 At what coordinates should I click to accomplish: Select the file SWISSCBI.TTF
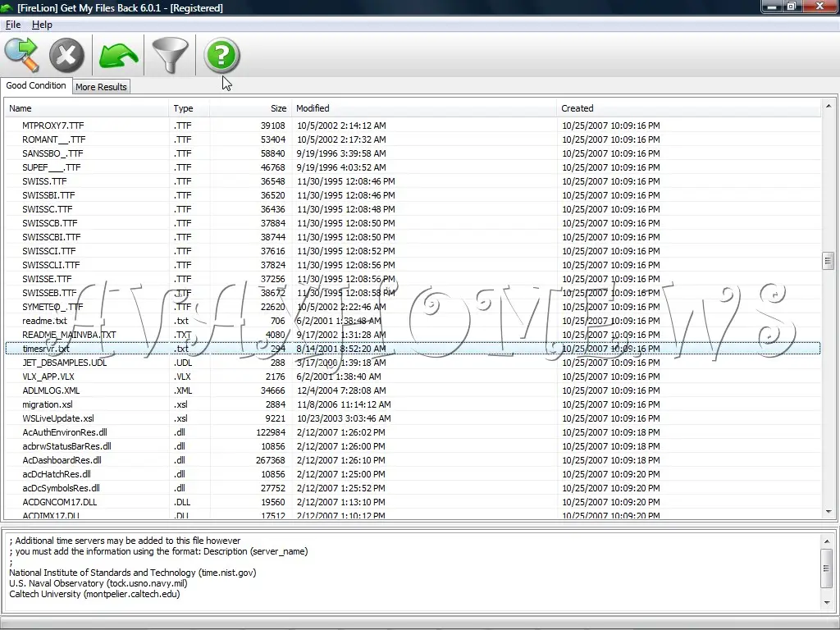52,237
